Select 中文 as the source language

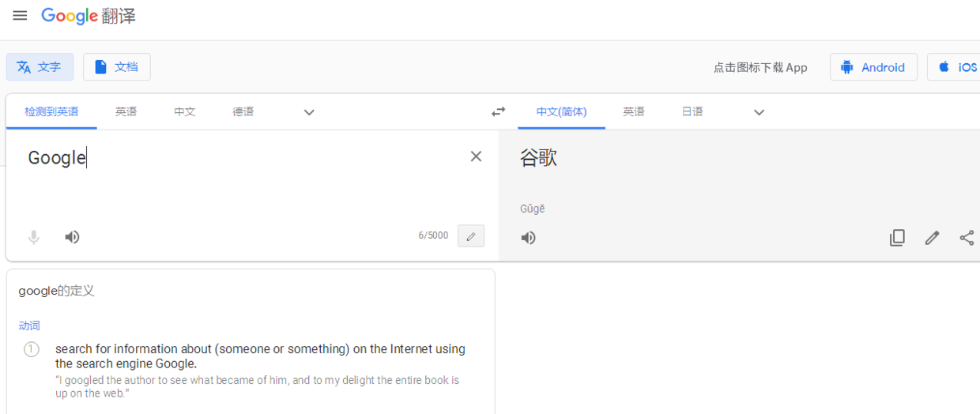[185, 112]
